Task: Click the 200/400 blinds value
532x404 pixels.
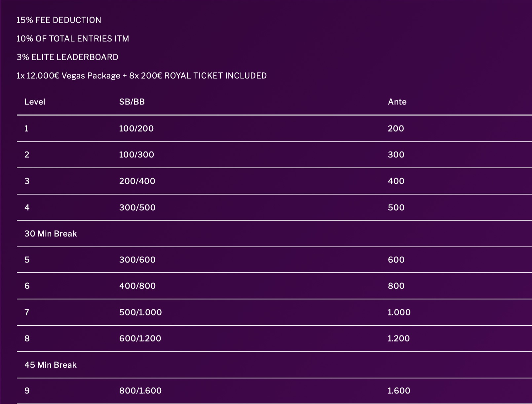Action: (137, 181)
